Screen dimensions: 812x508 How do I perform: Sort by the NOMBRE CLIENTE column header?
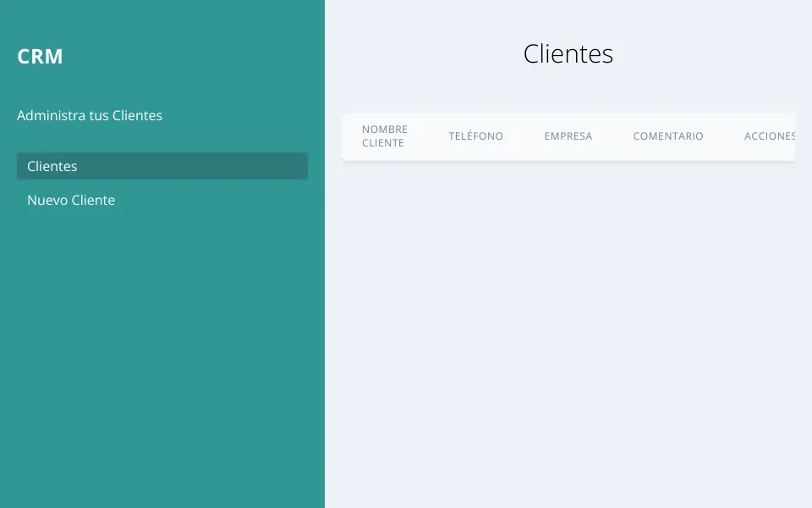[385, 135]
